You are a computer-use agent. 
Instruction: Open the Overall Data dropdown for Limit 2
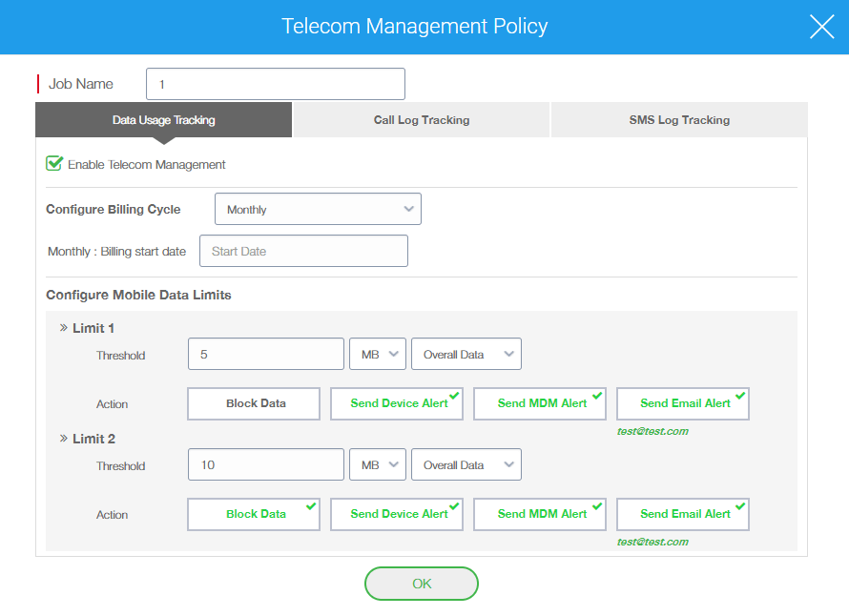(466, 464)
